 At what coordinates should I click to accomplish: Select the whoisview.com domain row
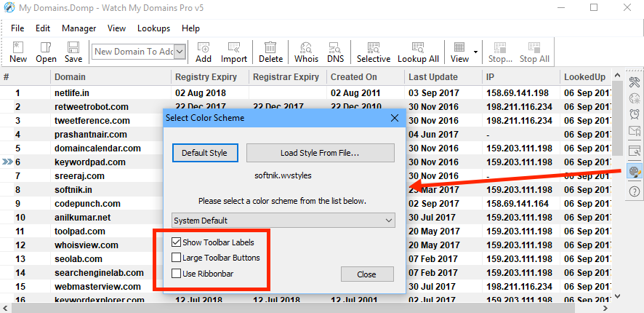point(306,245)
